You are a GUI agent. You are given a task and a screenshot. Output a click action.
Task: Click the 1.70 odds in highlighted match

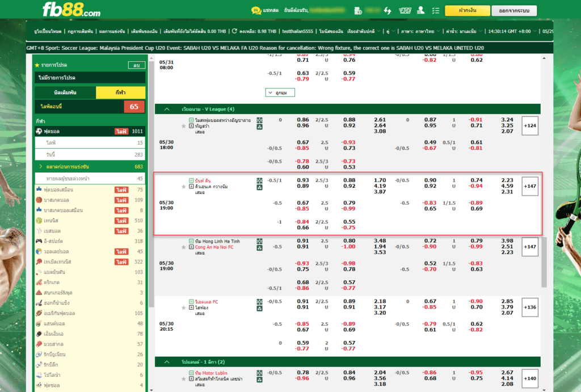pyautogui.click(x=380, y=180)
